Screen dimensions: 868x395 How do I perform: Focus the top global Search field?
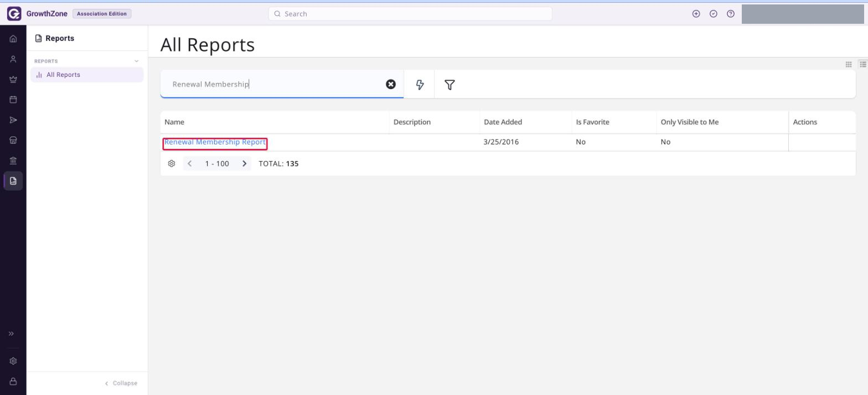[x=410, y=14]
